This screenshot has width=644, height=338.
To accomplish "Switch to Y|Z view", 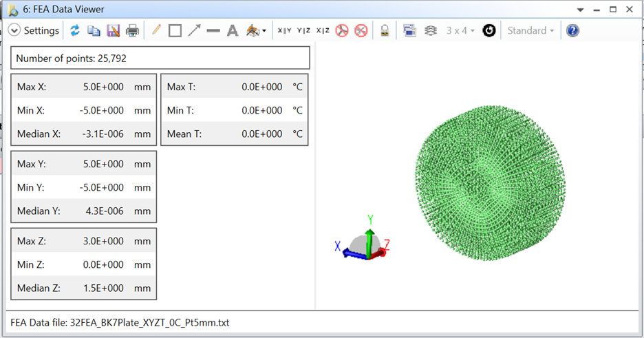I will (x=303, y=30).
